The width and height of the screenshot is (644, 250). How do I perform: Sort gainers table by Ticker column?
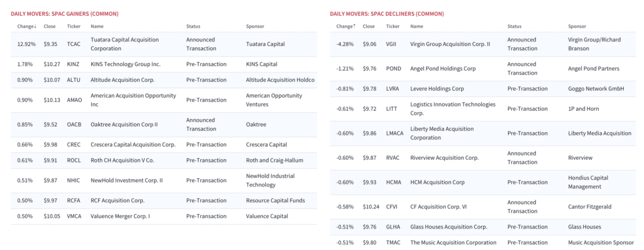(74, 26)
